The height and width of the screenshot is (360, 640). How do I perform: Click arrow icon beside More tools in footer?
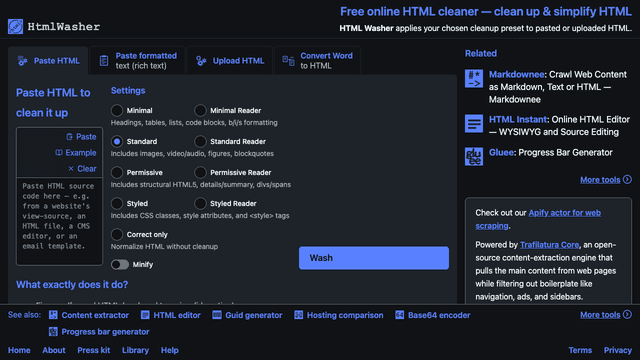click(x=627, y=314)
